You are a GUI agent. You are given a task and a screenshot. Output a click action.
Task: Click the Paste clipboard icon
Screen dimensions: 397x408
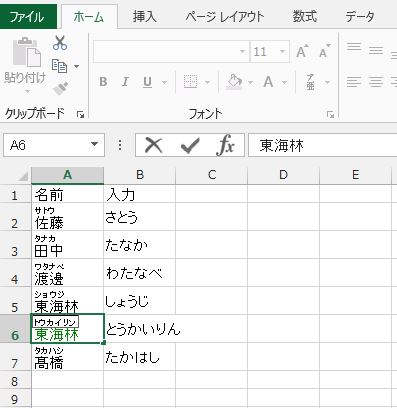tap(26, 53)
